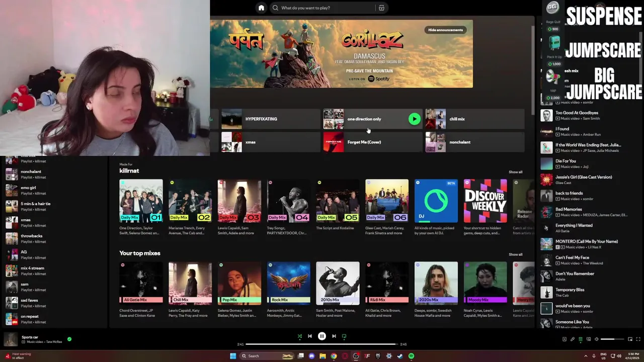Open Daily Mix 04 card
This screenshot has width=644, height=362.
coord(289,207)
